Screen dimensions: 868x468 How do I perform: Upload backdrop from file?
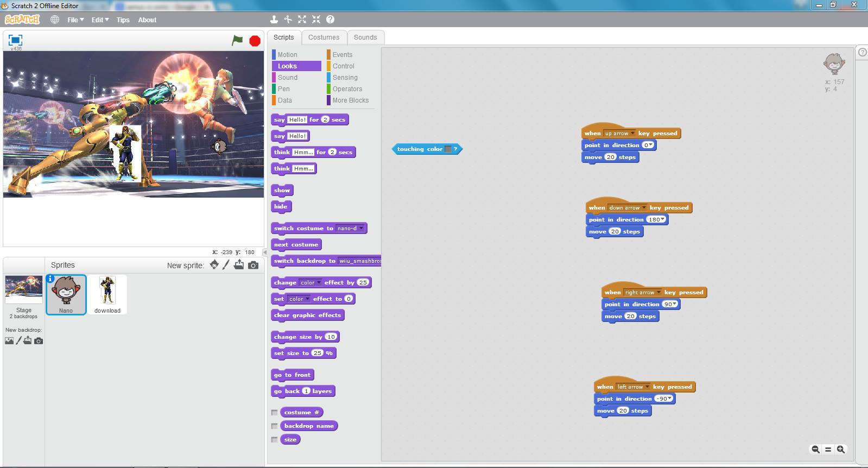[x=28, y=340]
